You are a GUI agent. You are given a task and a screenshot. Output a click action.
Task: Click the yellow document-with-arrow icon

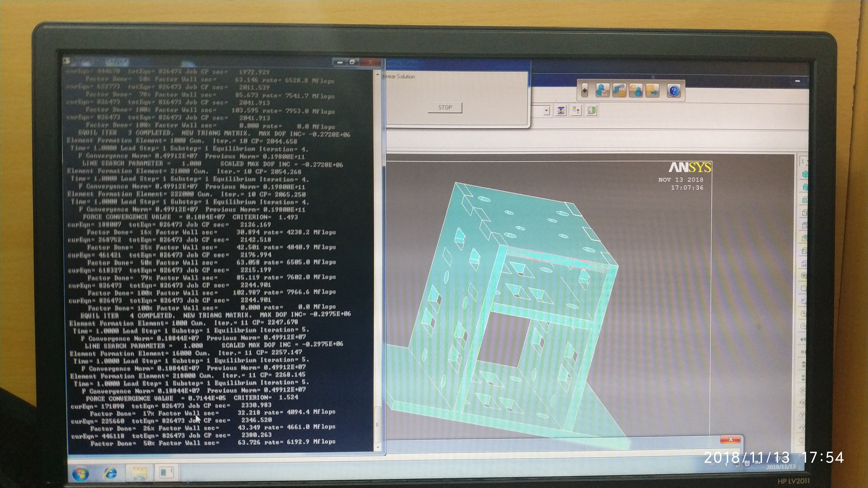tap(652, 91)
